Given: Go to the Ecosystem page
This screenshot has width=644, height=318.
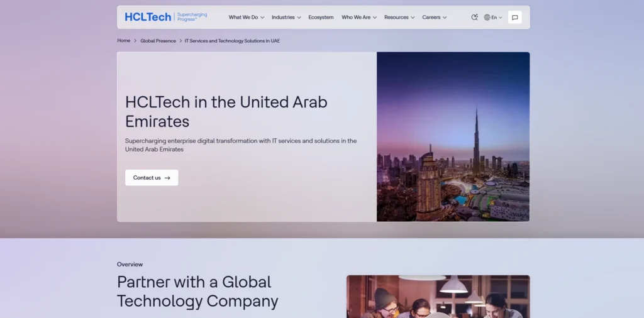Looking at the screenshot, I should click(321, 17).
